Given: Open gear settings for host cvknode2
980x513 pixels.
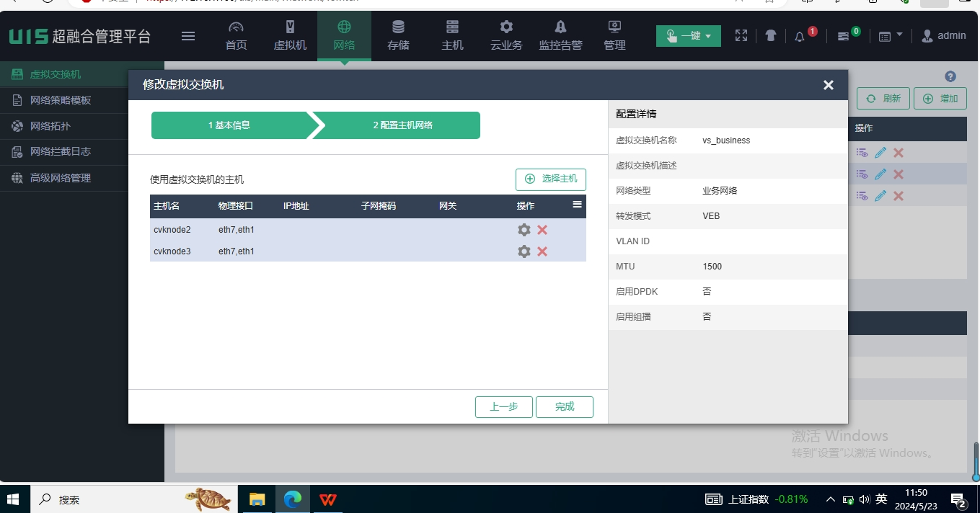Looking at the screenshot, I should tap(524, 230).
